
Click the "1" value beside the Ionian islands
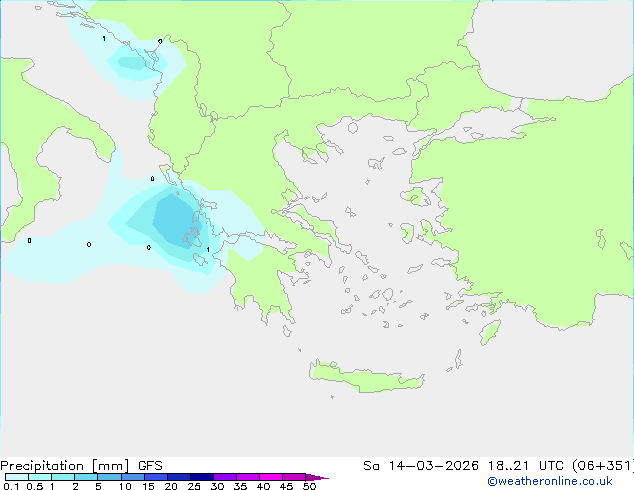208,249
